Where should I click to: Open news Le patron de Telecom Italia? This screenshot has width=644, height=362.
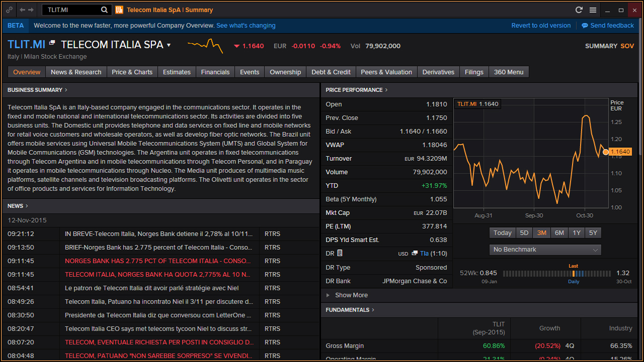(x=152, y=288)
